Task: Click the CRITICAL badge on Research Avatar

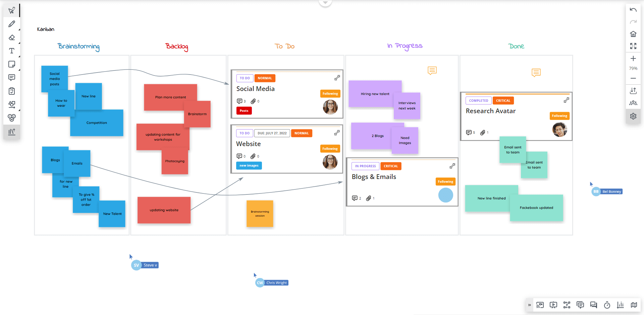Action: 503,100
